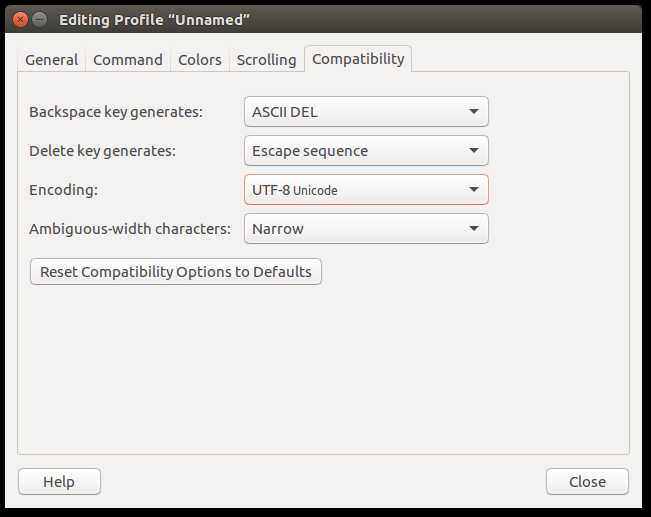Click the red window close icon
This screenshot has height=517, width=651.
20,19
